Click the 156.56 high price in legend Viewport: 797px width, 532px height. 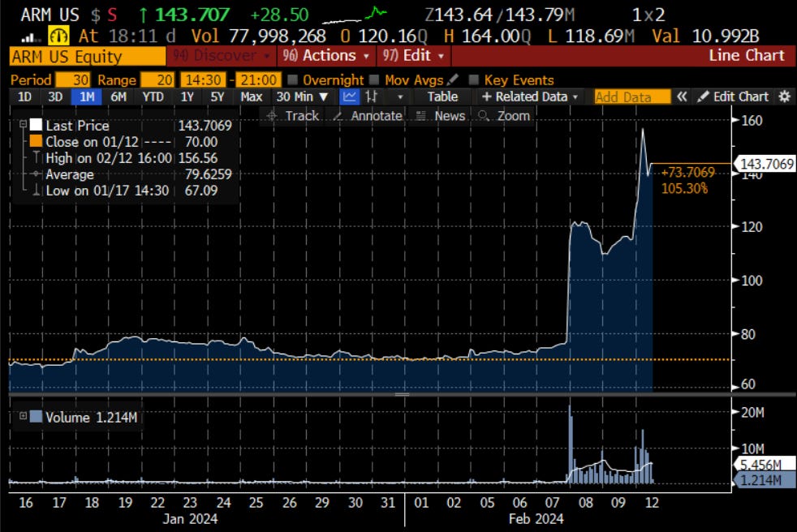click(198, 158)
